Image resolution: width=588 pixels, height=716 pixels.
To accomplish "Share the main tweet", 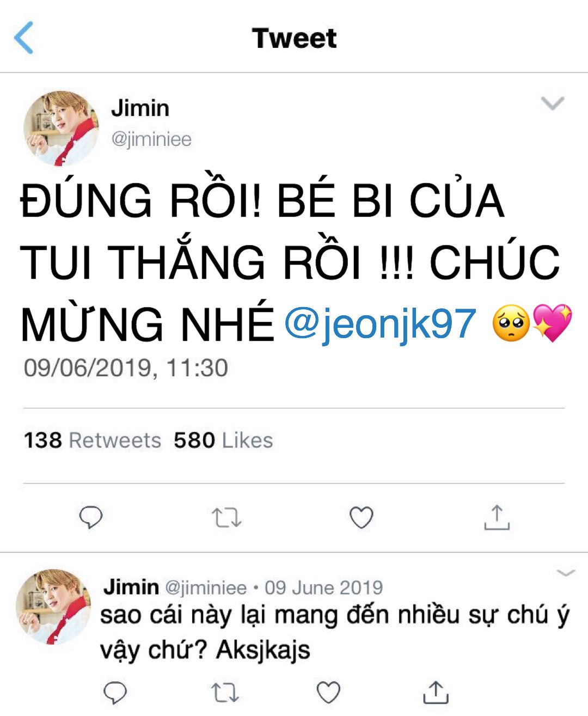I will (x=497, y=517).
